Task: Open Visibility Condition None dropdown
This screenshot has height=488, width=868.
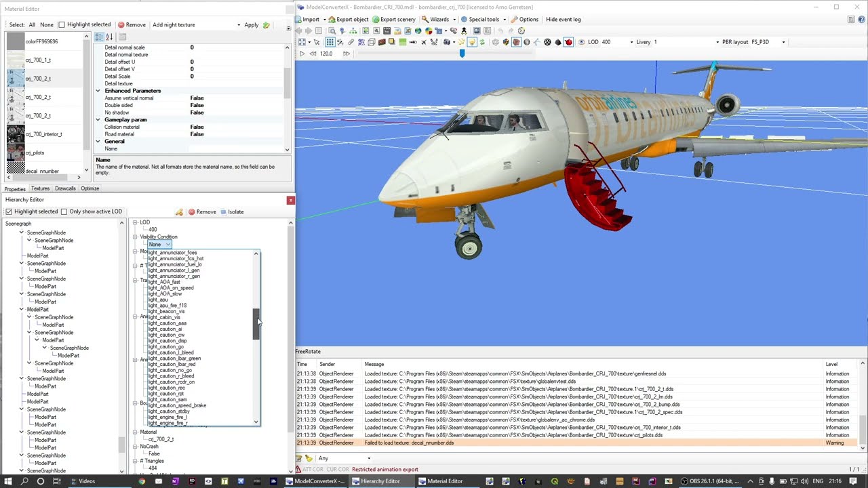Action: click(x=167, y=245)
